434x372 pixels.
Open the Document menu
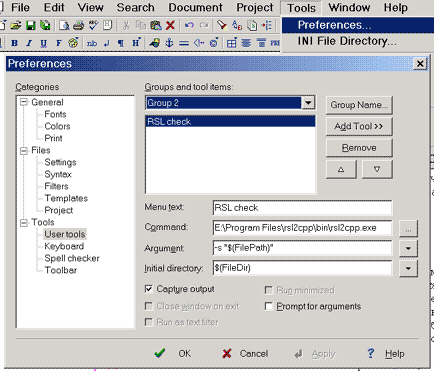click(195, 7)
